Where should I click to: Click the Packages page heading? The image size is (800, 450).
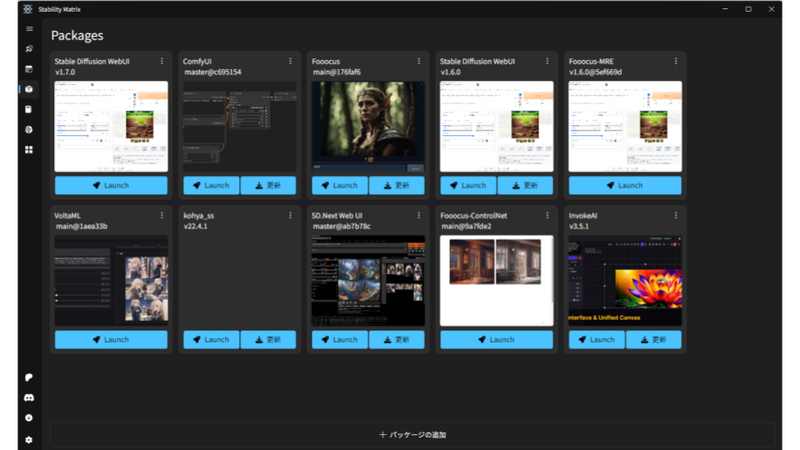pos(77,35)
